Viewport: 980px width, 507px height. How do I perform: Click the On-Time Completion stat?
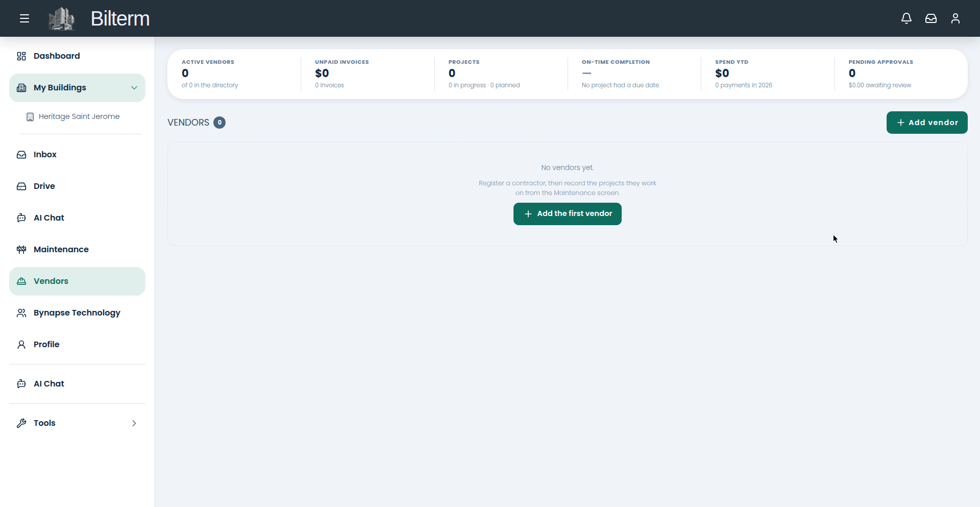[634, 74]
